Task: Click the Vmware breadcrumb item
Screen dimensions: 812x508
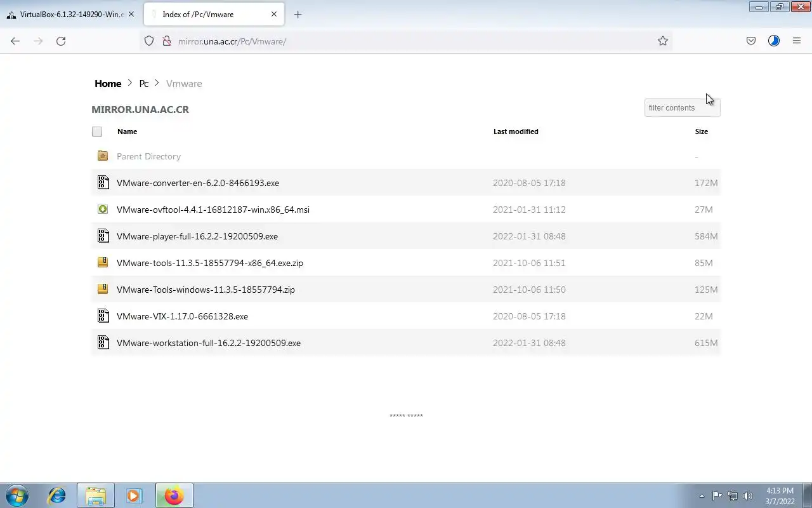Action: [x=184, y=84]
